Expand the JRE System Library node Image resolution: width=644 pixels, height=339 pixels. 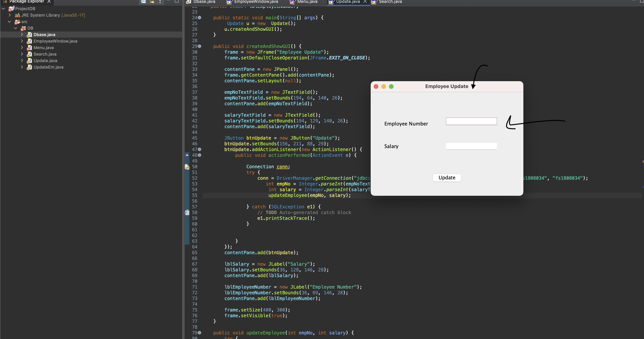[x=10, y=15]
